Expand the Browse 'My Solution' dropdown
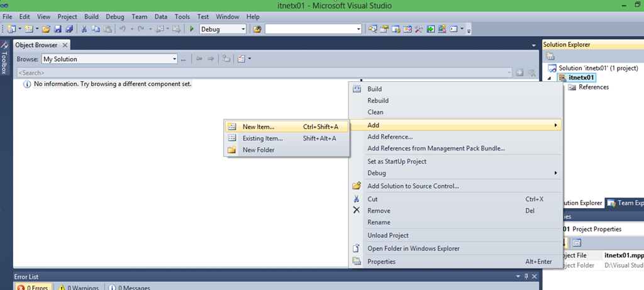The image size is (644, 290). 175,59
